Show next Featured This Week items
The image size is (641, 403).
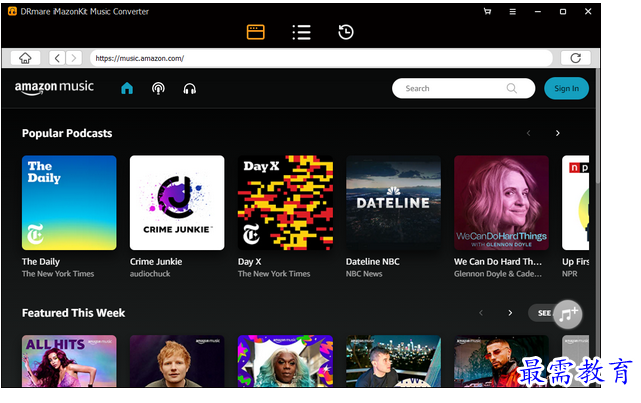point(510,313)
